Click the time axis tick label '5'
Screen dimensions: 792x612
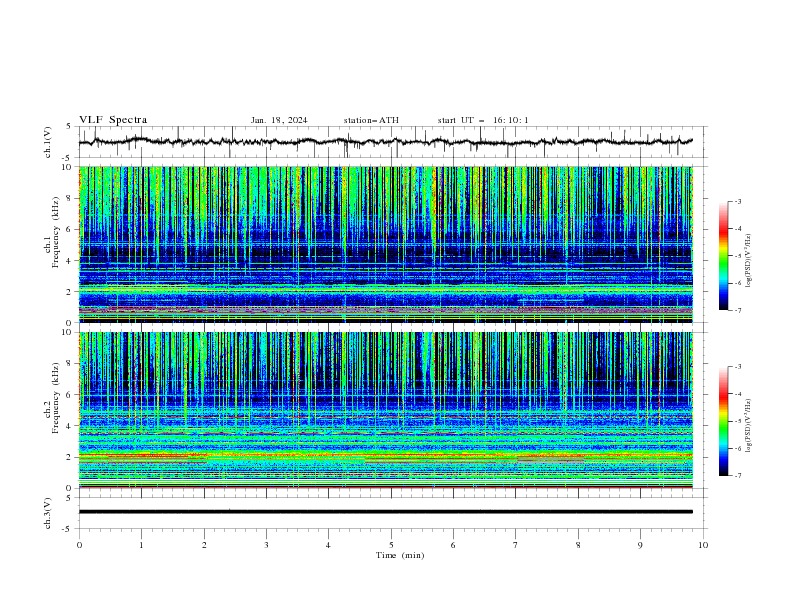[391, 545]
